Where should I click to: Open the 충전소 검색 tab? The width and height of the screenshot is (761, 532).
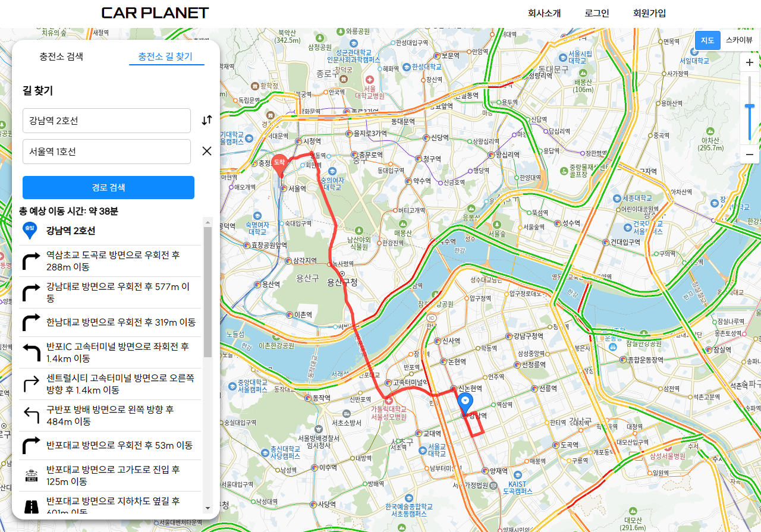(x=61, y=56)
